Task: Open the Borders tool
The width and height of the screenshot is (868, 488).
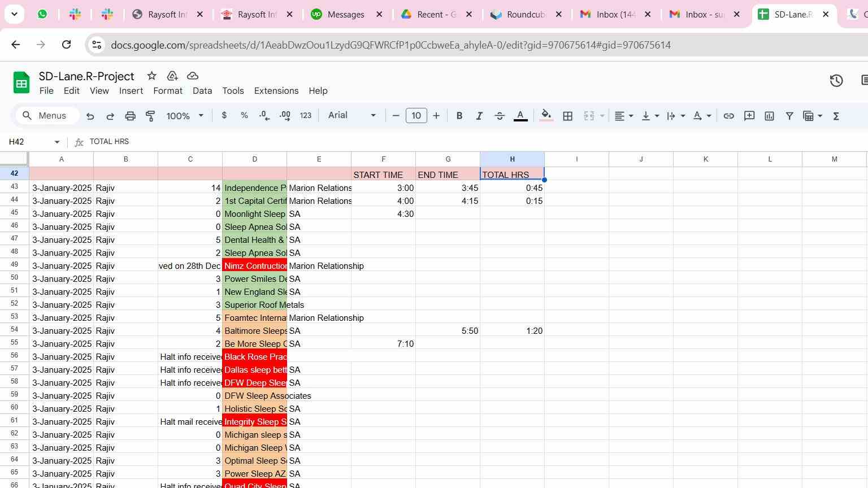Action: click(568, 116)
